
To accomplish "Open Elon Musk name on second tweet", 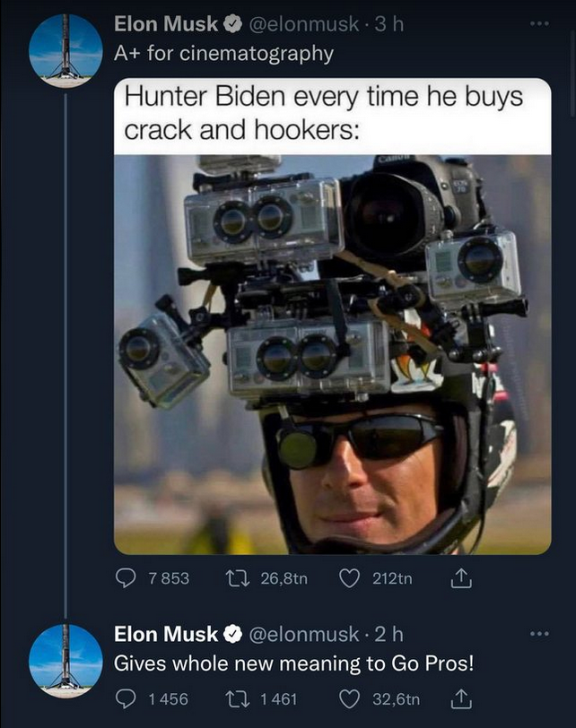I will click(165, 634).
